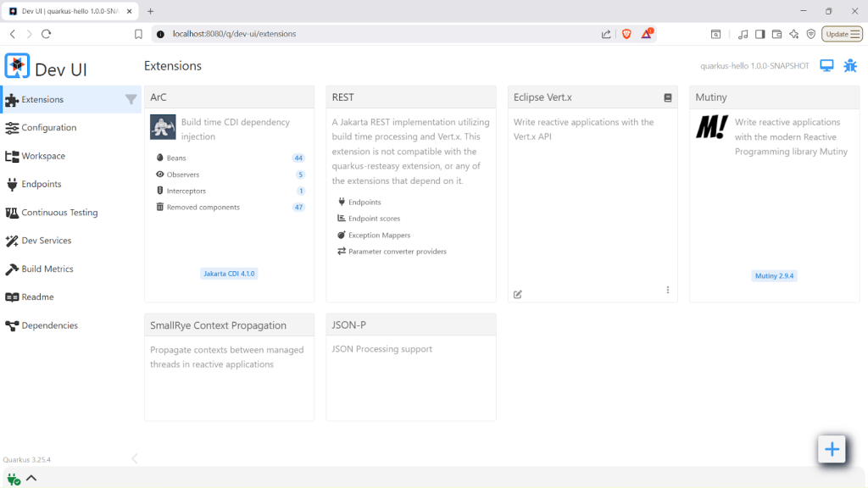868x488 pixels.
Task: Click the monitor icon in the header
Action: tap(826, 66)
